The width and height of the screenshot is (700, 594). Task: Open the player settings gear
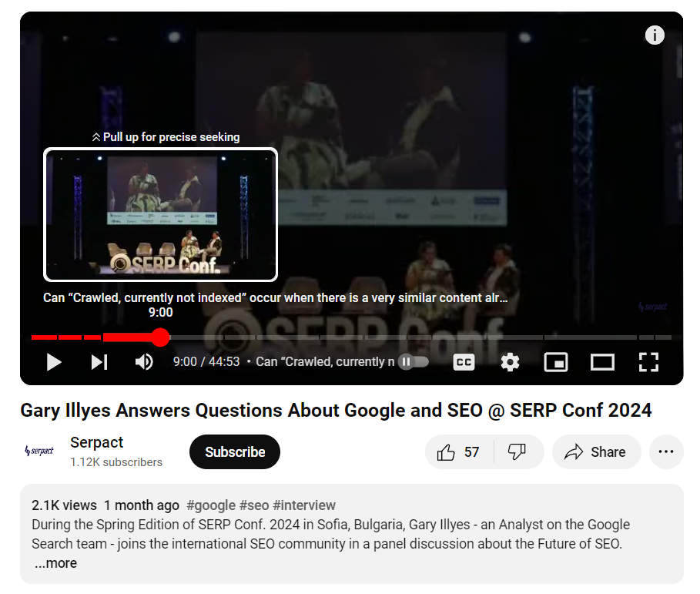point(510,362)
